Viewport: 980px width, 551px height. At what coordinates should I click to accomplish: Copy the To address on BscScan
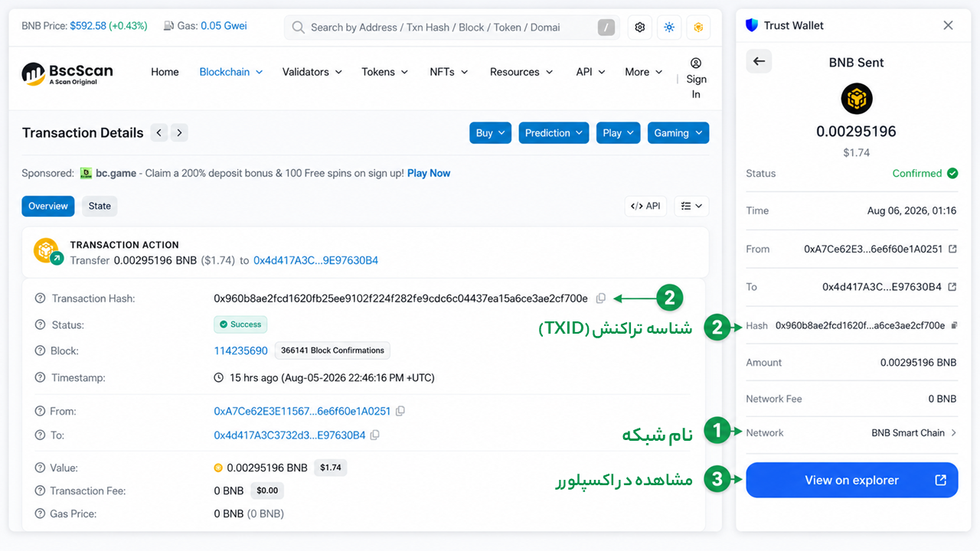374,435
